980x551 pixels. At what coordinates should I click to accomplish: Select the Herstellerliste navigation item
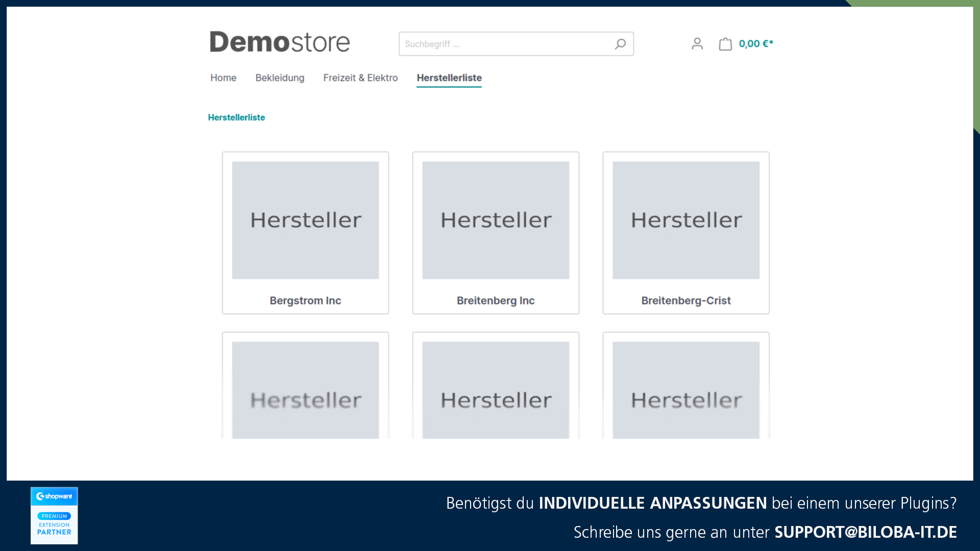449,78
